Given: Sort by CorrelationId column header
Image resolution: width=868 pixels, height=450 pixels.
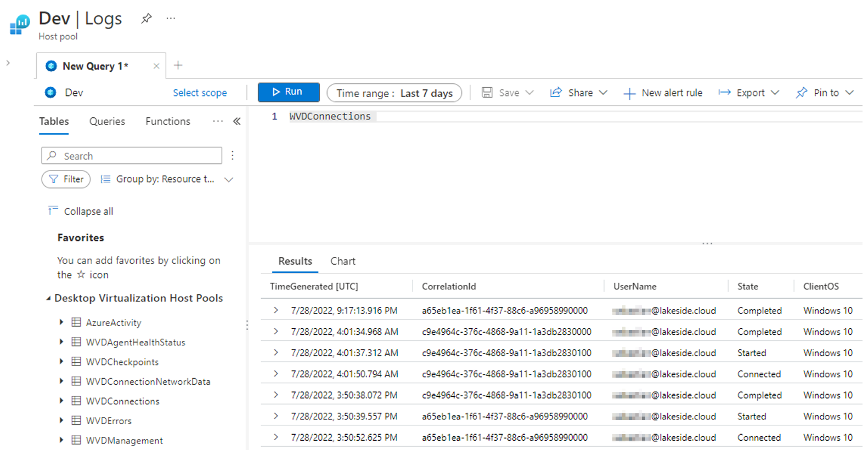Looking at the screenshot, I should pos(449,286).
